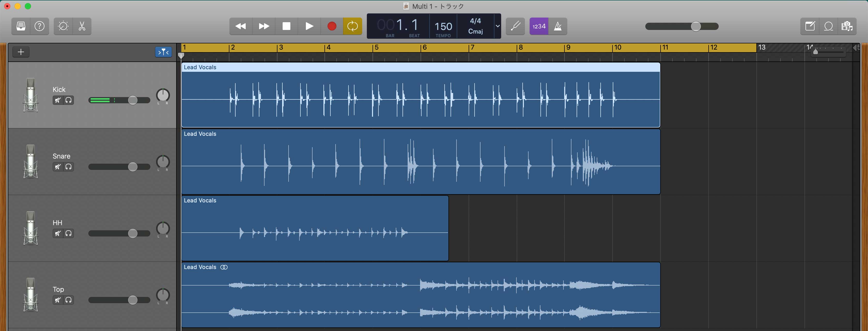
Task: Open the tuner
Action: tap(515, 26)
